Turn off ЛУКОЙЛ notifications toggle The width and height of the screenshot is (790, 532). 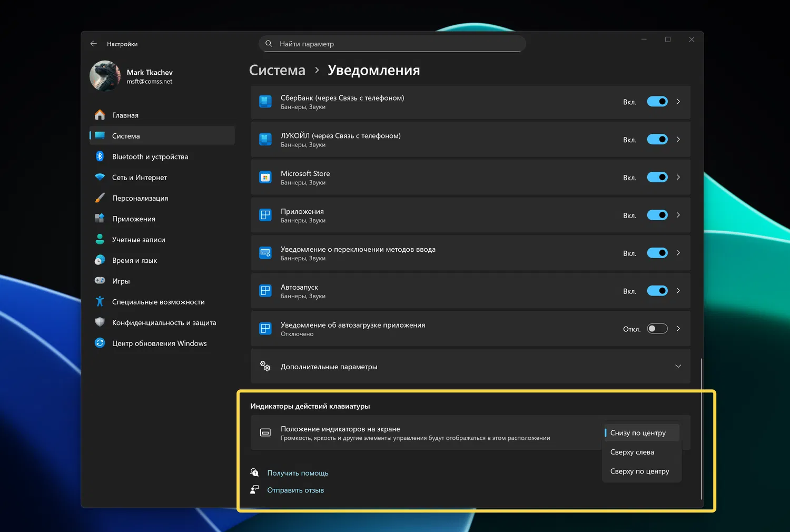click(657, 140)
